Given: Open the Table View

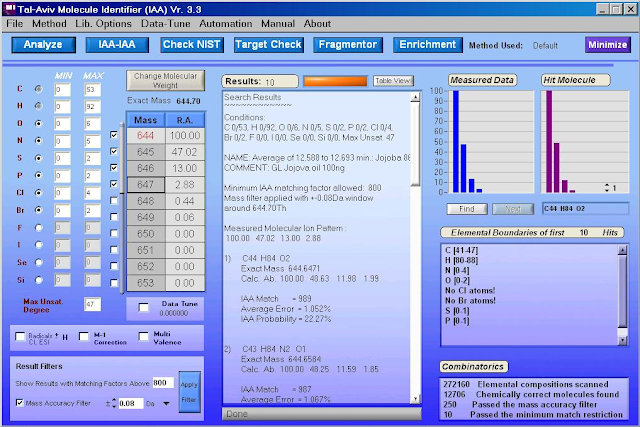Looking at the screenshot, I should 393,81.
